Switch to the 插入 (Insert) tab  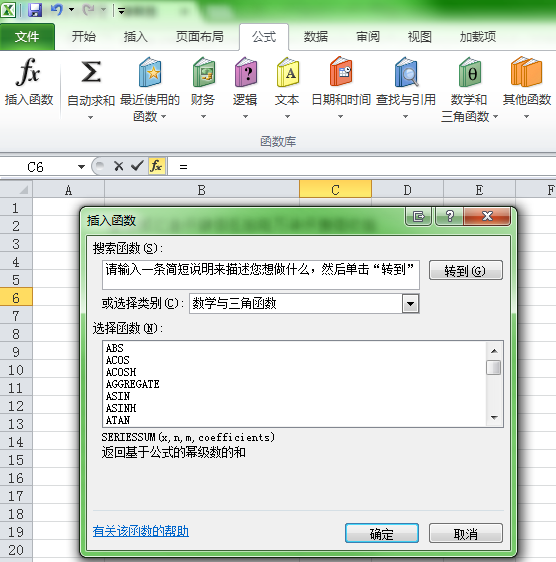[136, 37]
